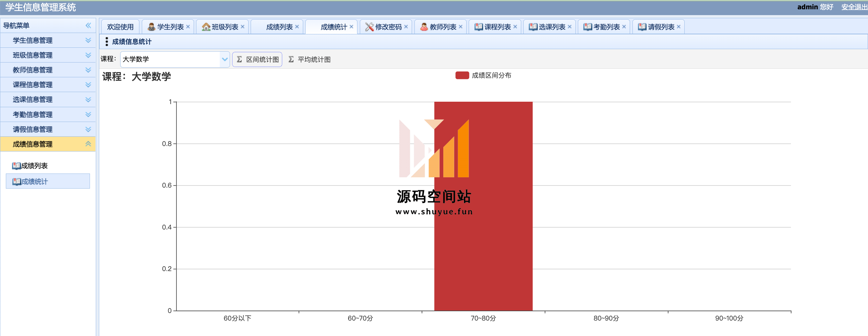
Task: Open the 学生信息管理 menu header
Action: (48, 40)
